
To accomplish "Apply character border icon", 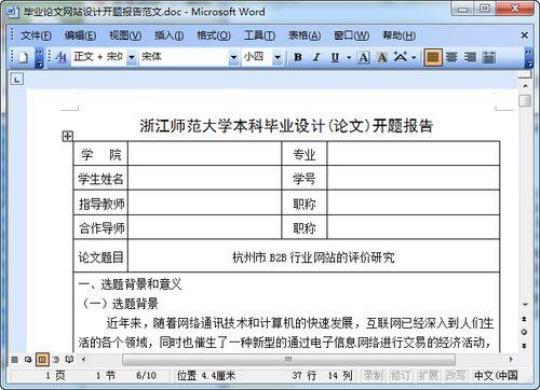I will pyautogui.click(x=363, y=57).
